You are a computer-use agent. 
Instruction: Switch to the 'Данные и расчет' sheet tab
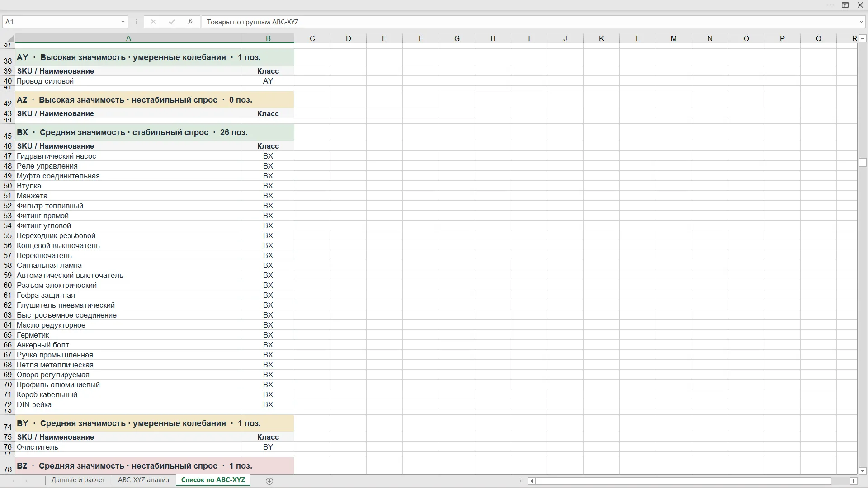(x=78, y=480)
